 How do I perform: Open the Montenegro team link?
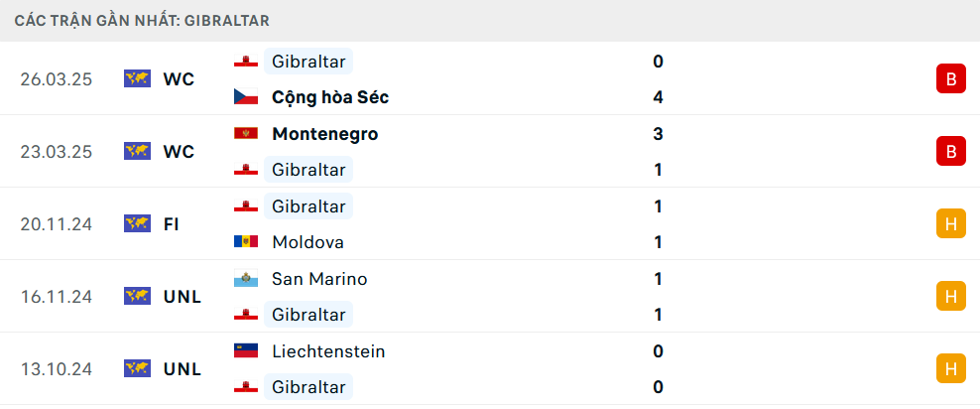click(325, 134)
